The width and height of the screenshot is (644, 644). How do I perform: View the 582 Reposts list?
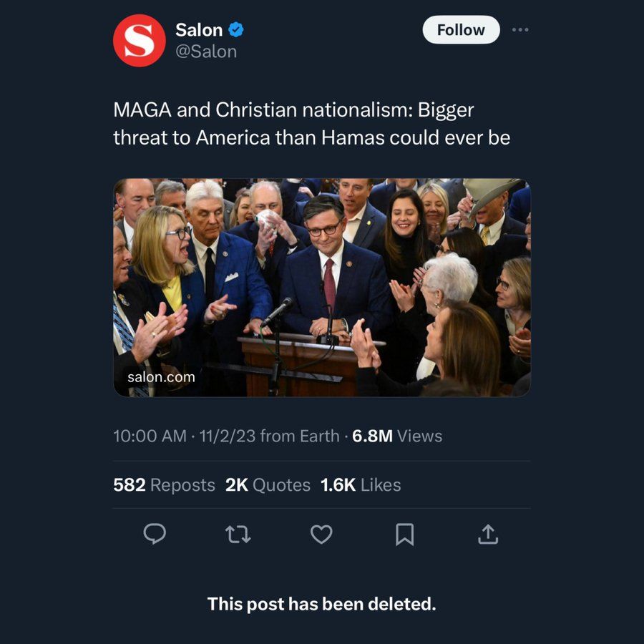163,485
